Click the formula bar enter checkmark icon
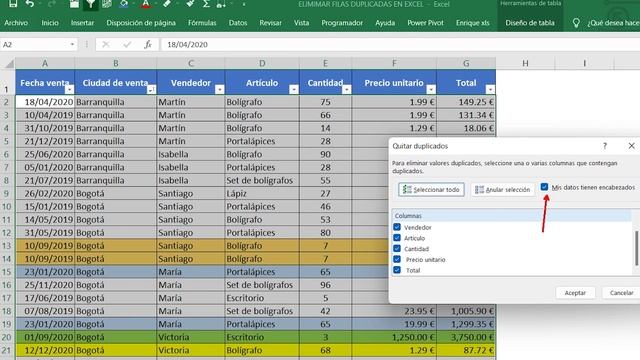The height and width of the screenshot is (360, 640). coord(127,44)
